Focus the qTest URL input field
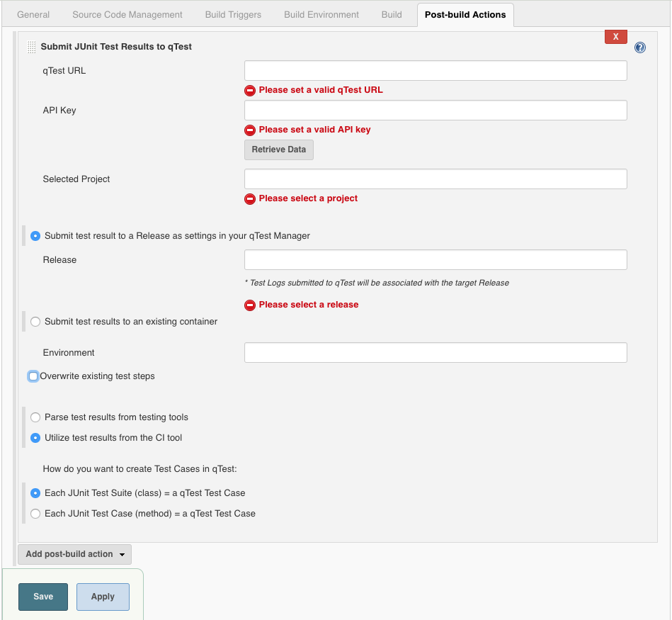This screenshot has height=620, width=672. [435, 71]
